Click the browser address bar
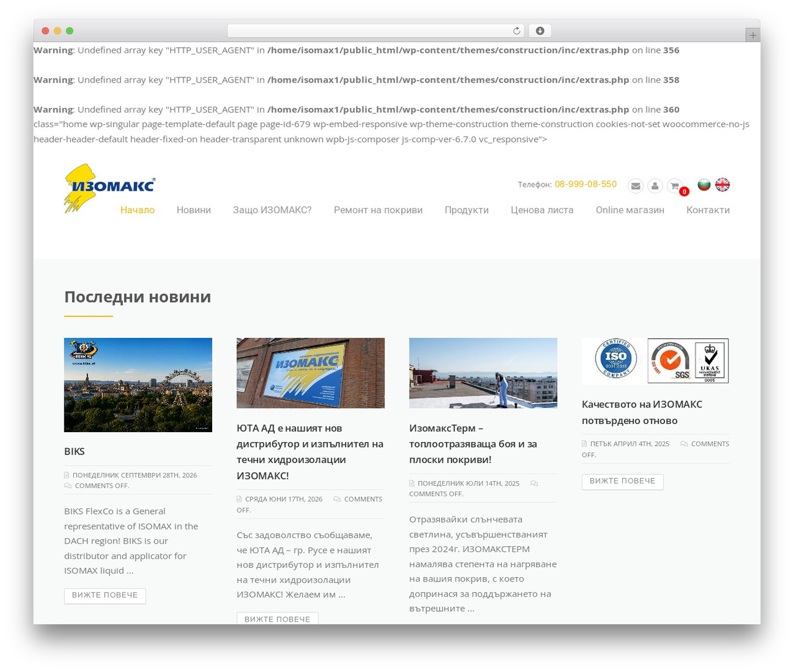Screen dimensions: 794x672 tap(376, 31)
